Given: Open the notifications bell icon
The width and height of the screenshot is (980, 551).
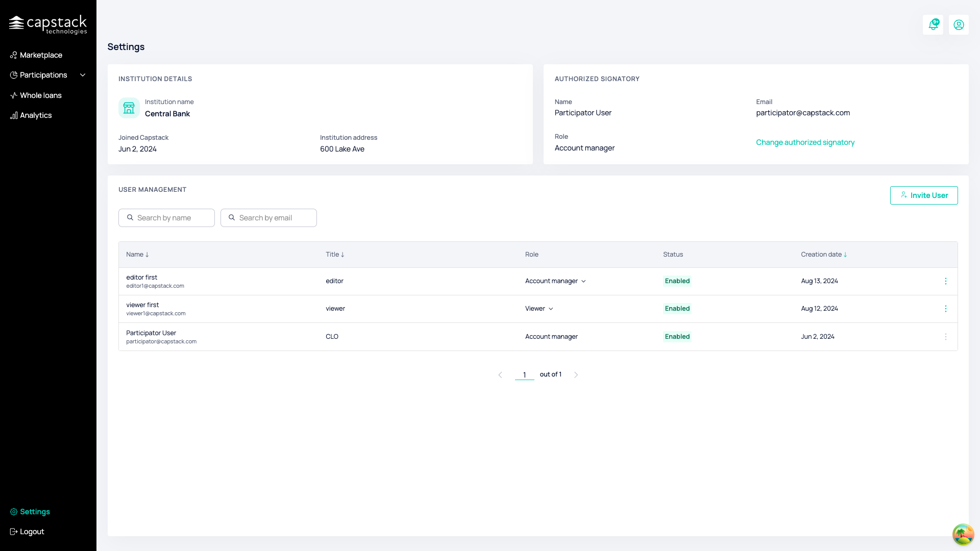Looking at the screenshot, I should [x=933, y=24].
